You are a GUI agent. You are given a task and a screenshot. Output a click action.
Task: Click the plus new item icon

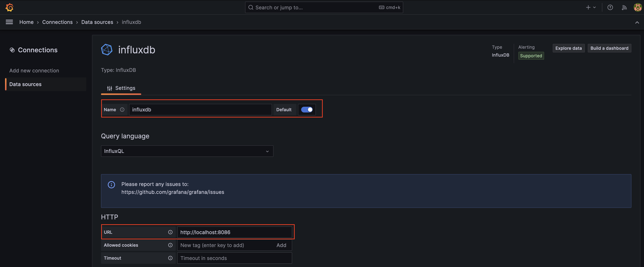tap(588, 8)
